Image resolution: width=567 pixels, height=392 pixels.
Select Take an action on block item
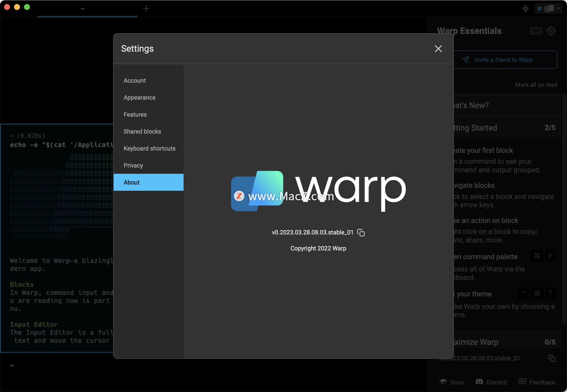[x=505, y=230]
